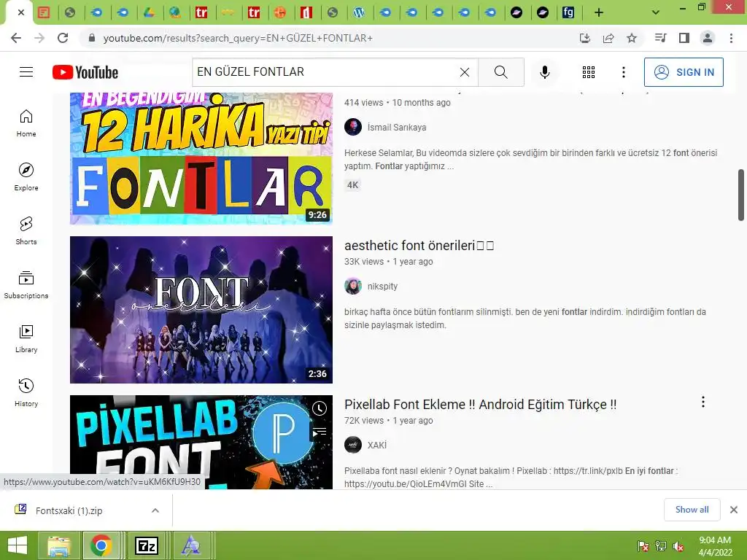Open action menu for Pixellab video
Image resolution: width=747 pixels, height=560 pixels.
(703, 402)
